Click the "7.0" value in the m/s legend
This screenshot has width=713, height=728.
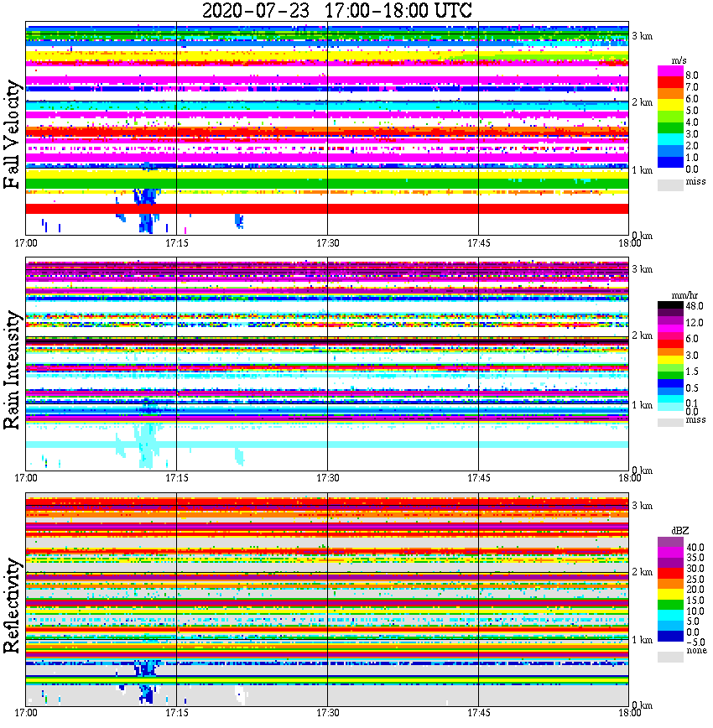coord(692,87)
